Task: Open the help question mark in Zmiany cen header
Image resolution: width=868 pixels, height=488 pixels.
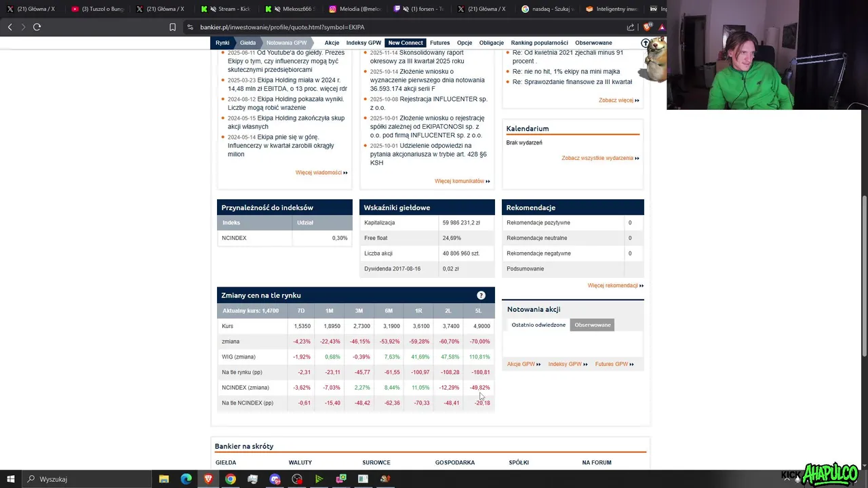Action: click(x=481, y=295)
